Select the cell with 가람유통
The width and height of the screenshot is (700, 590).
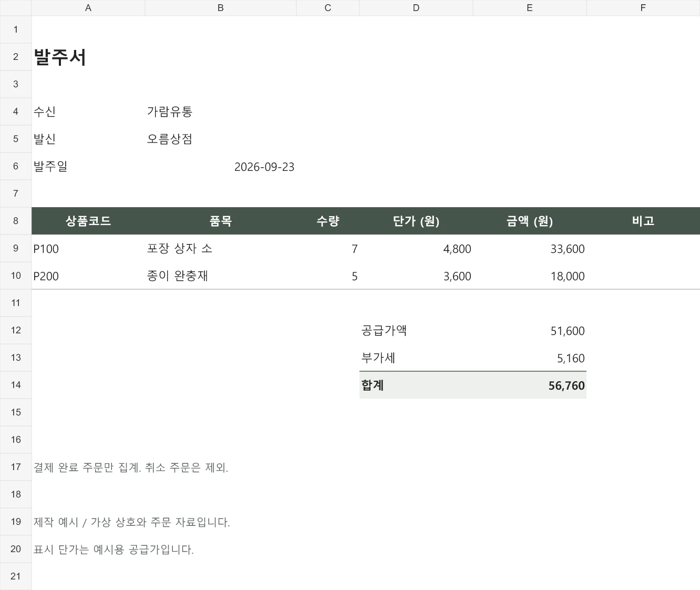pos(221,111)
